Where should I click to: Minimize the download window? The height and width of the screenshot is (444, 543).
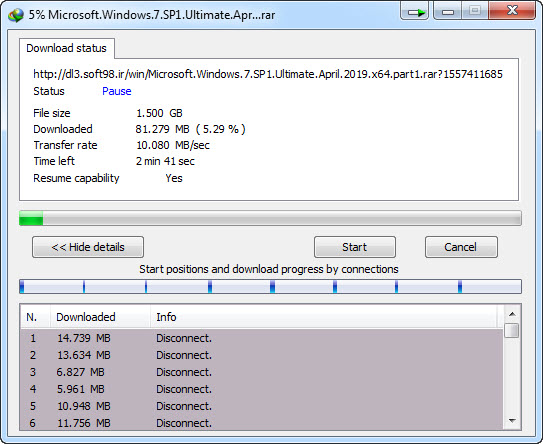tap(447, 11)
